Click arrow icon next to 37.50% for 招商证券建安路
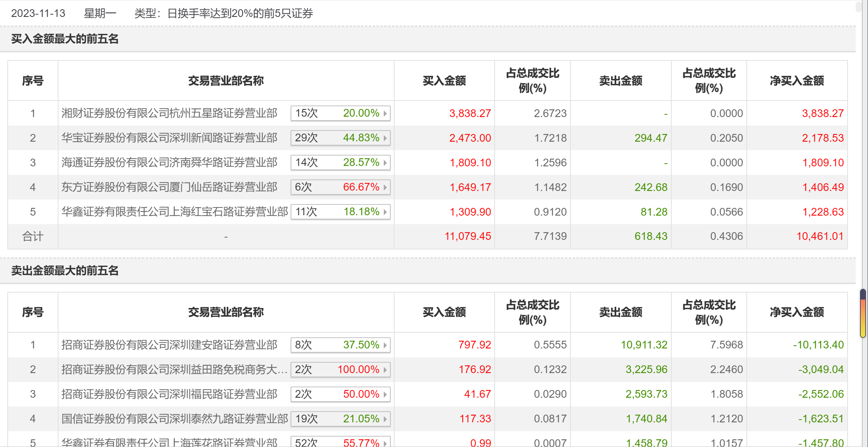 [385, 345]
